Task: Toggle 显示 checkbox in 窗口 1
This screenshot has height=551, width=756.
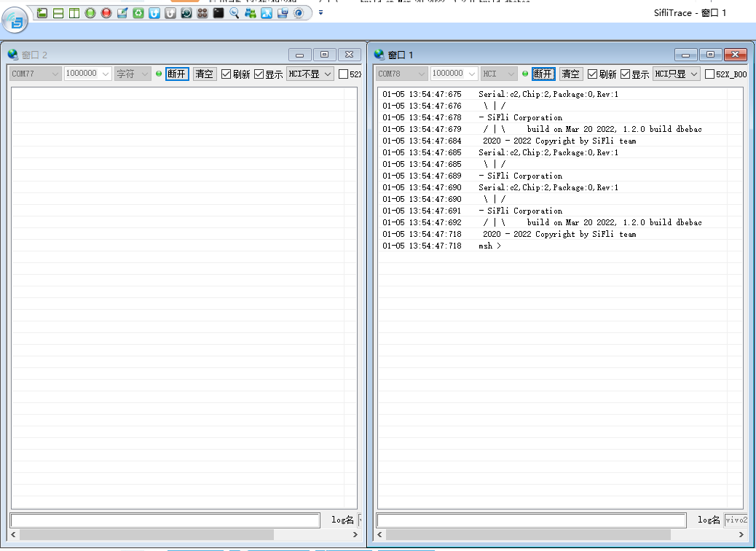Action: click(625, 74)
